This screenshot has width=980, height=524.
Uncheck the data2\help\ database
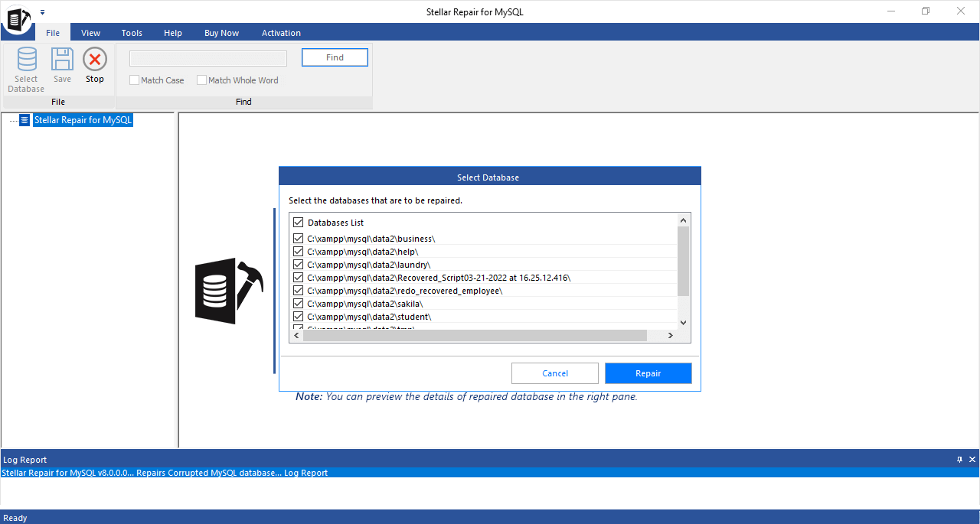(299, 252)
